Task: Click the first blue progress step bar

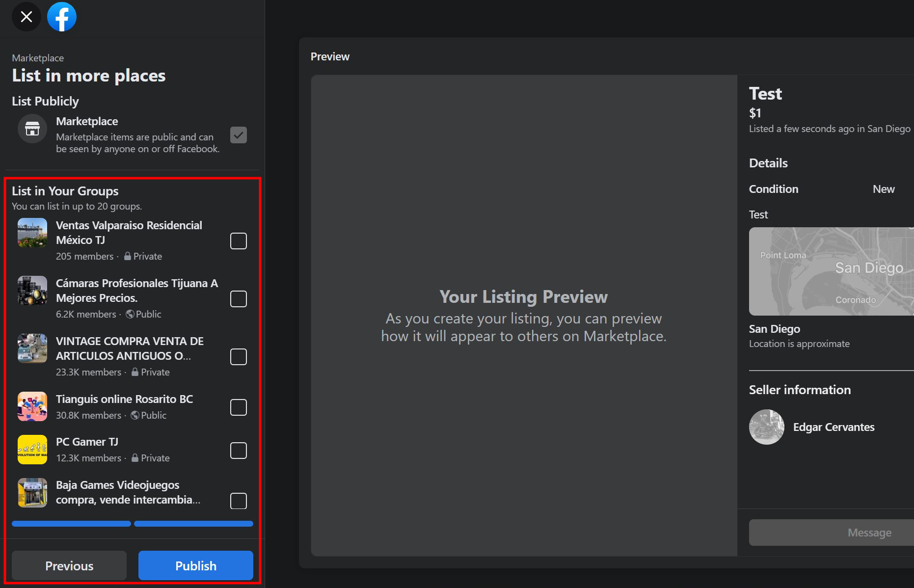Action: click(x=71, y=524)
